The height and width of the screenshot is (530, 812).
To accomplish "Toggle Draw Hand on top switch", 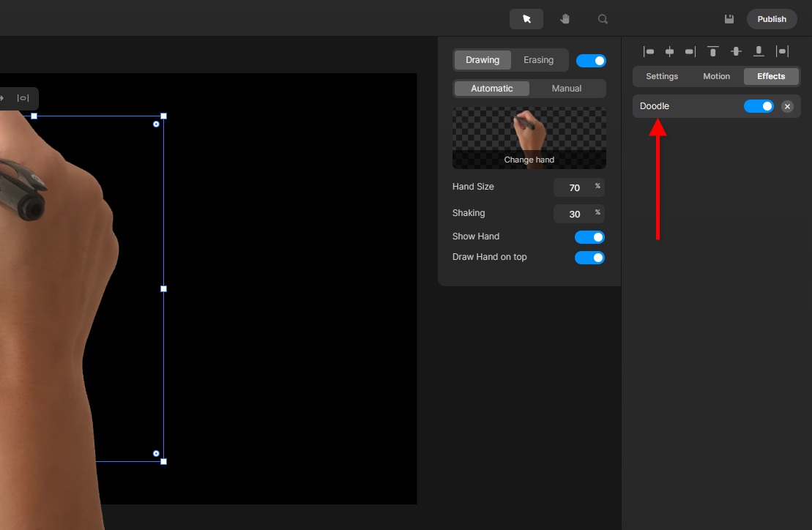I will click(590, 258).
